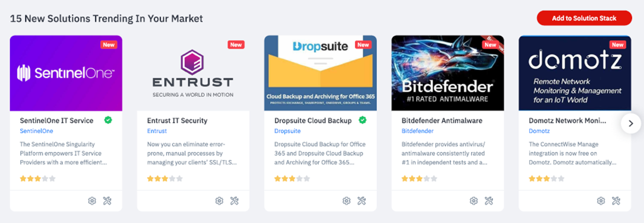The image size is (644, 223).
Task: Click tools icon on Dropsuite Cloud Backup card
Action: pos(362,201)
